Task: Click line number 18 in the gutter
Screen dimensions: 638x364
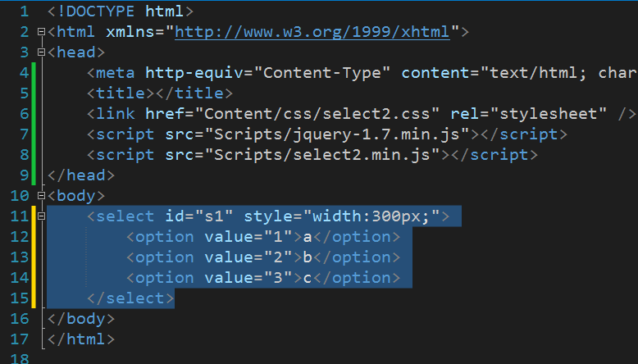Action: 20,359
